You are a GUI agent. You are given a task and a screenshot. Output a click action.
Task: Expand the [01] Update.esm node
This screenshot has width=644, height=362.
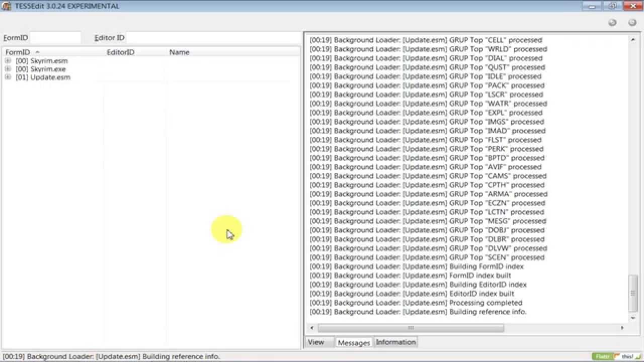[8, 77]
